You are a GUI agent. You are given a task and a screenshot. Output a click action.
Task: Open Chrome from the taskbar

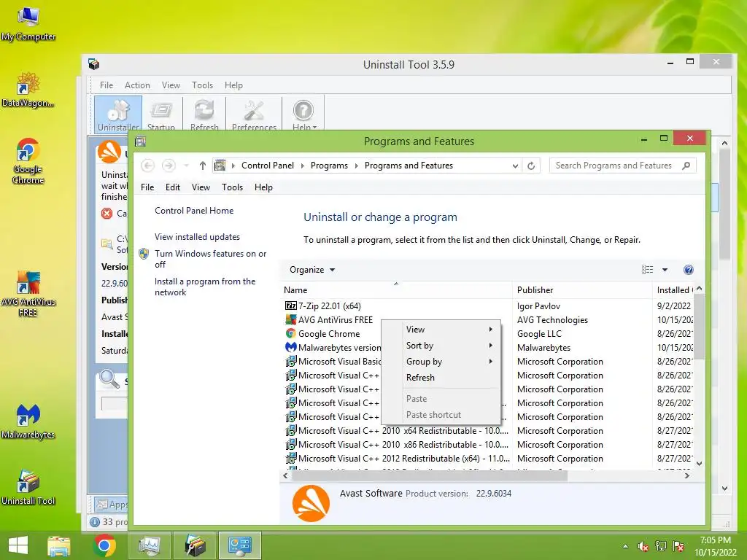point(105,545)
